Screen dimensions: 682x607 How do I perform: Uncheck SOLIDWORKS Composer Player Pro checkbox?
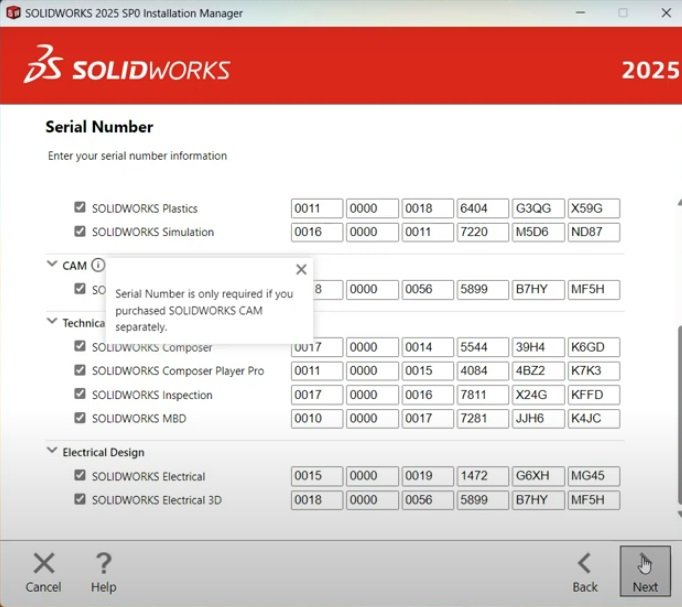[80, 370]
